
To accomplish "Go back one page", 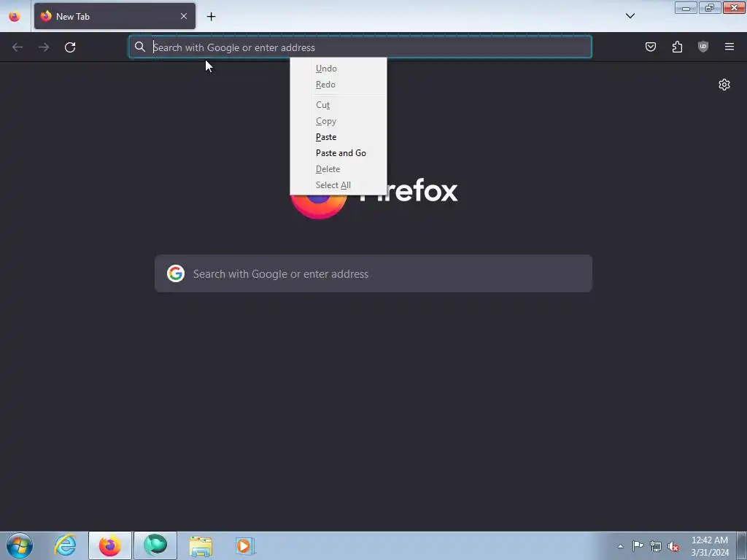I will pyautogui.click(x=18, y=47).
